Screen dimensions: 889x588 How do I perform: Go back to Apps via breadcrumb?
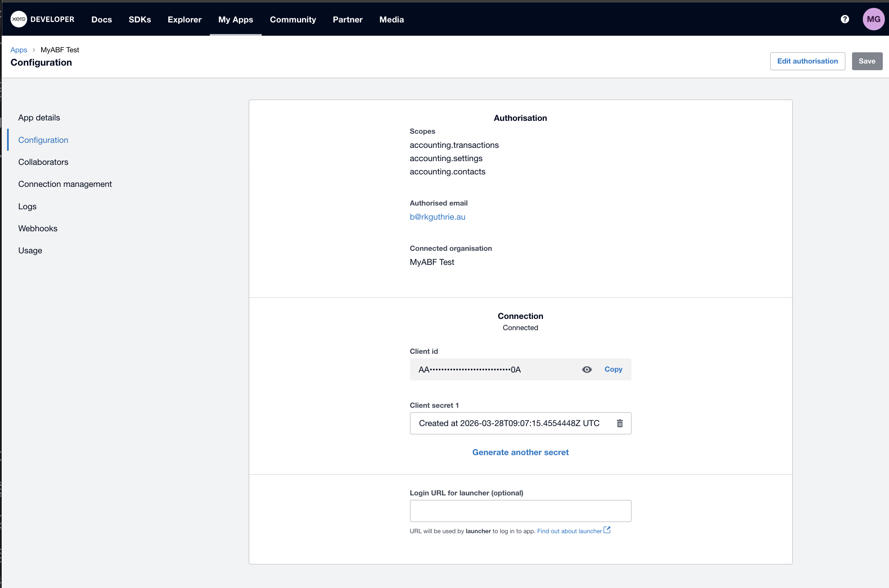19,50
